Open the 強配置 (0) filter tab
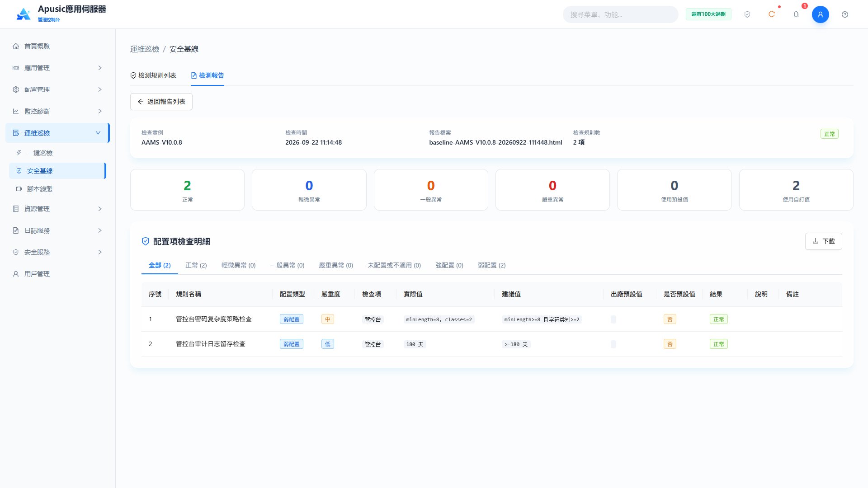The image size is (868, 488). pos(449,265)
